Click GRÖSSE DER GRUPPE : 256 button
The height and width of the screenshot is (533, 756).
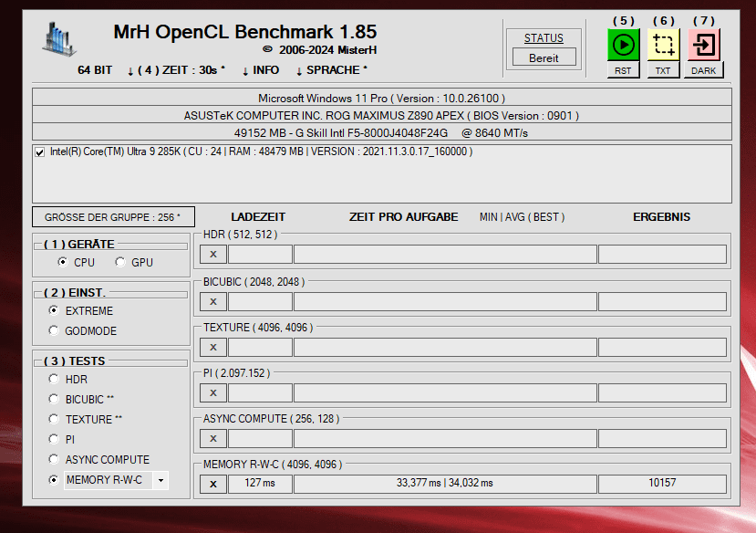pos(113,217)
